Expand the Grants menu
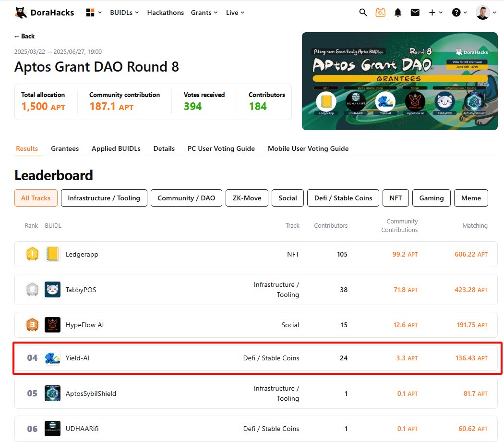 tap(204, 12)
